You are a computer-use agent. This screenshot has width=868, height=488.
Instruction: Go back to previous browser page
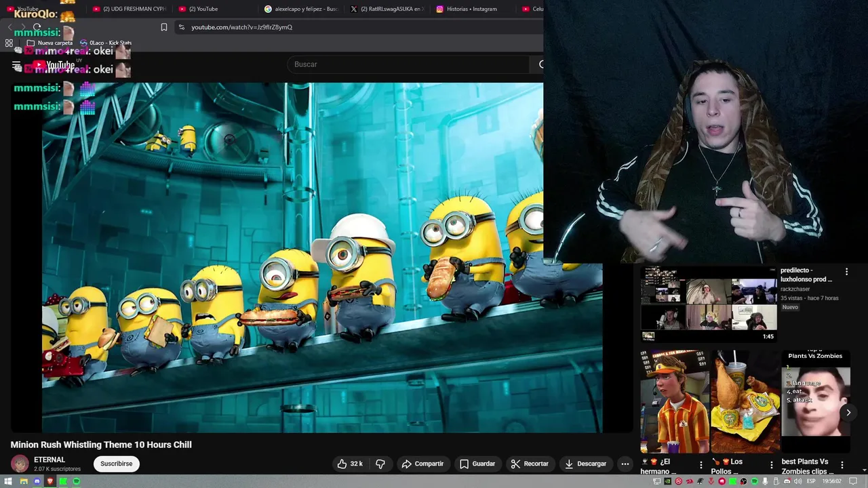coord(9,27)
